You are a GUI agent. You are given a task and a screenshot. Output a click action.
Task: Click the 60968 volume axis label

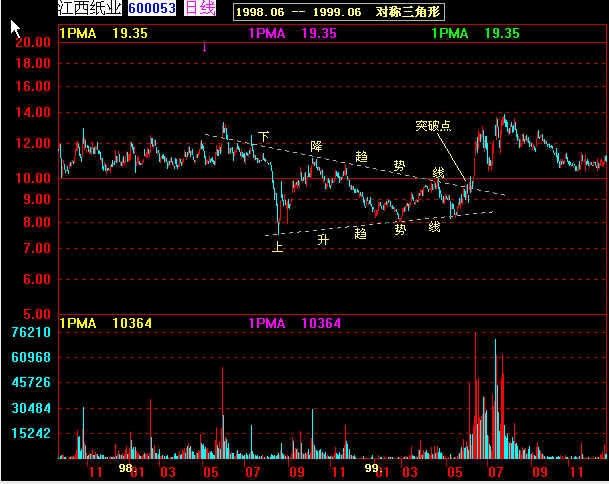click(x=31, y=357)
